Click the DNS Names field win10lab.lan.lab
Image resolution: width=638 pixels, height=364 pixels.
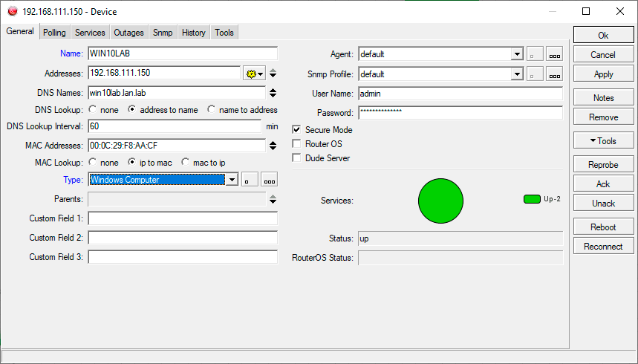pyautogui.click(x=177, y=93)
